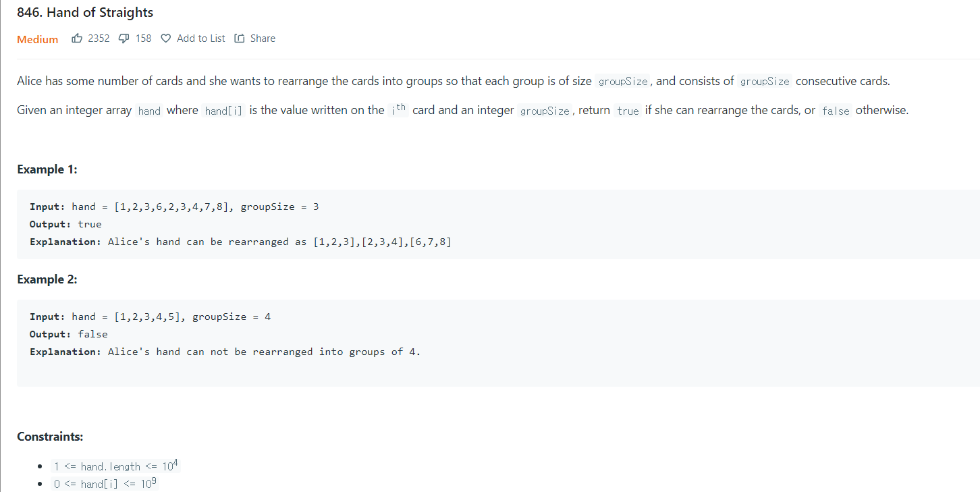Click the inline groupSize code tag
This screenshot has width=980, height=492.
point(622,81)
